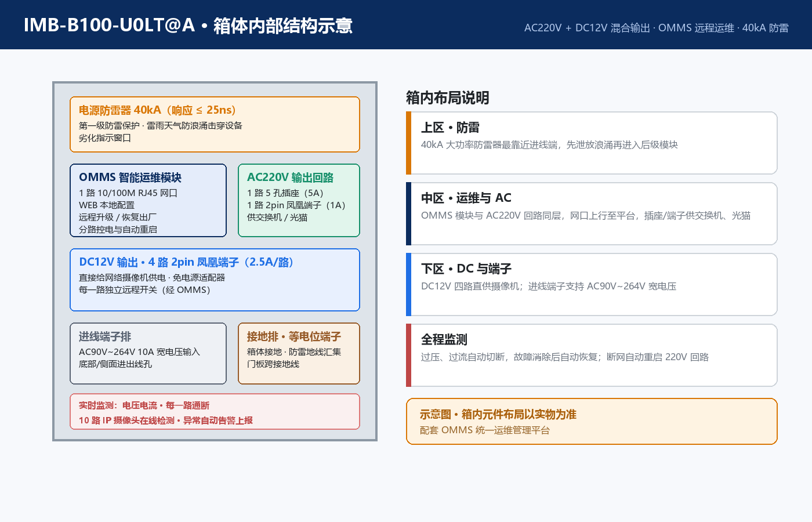Select the 下区 · DC 与端子 card title
This screenshot has height=522, width=812.
466,269
